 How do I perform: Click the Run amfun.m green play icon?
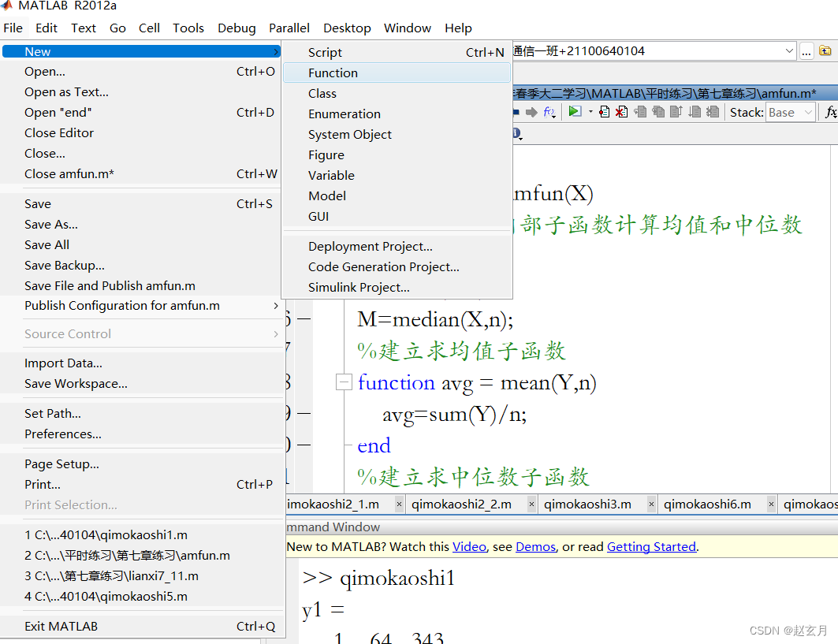[575, 111]
